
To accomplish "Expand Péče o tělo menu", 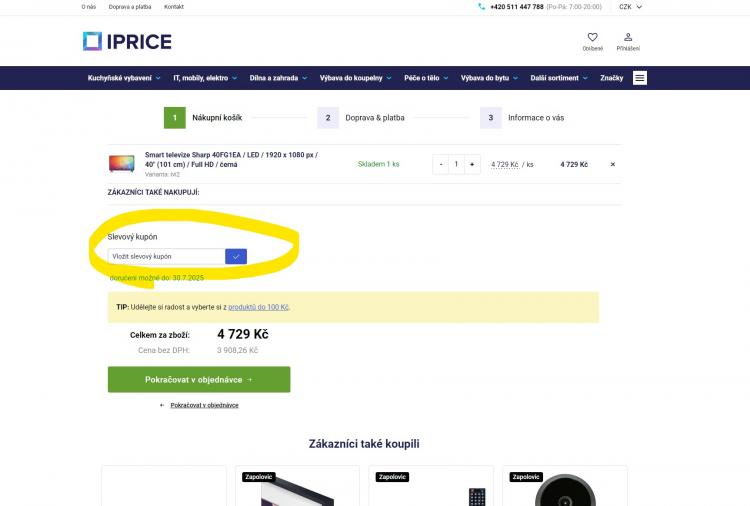I will click(426, 78).
